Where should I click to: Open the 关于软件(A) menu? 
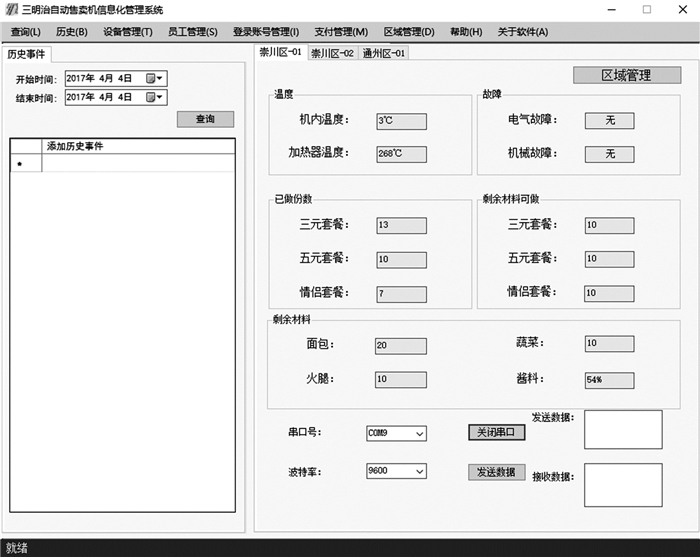[523, 32]
